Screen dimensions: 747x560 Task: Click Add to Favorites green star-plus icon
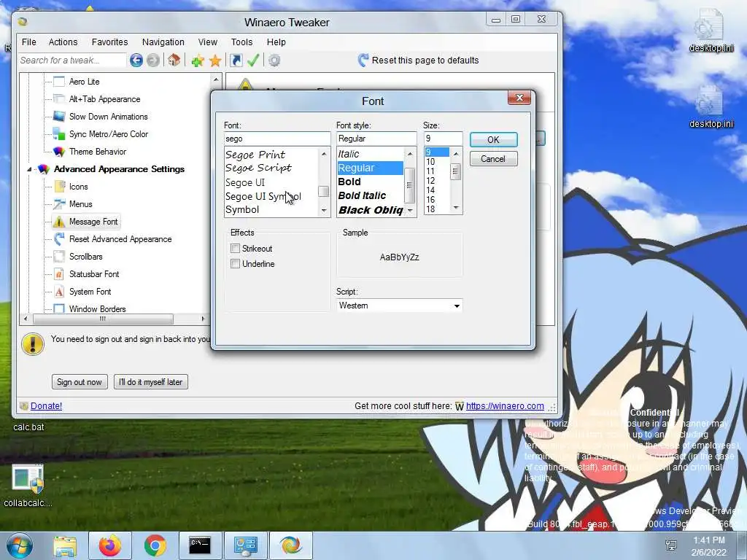point(198,61)
